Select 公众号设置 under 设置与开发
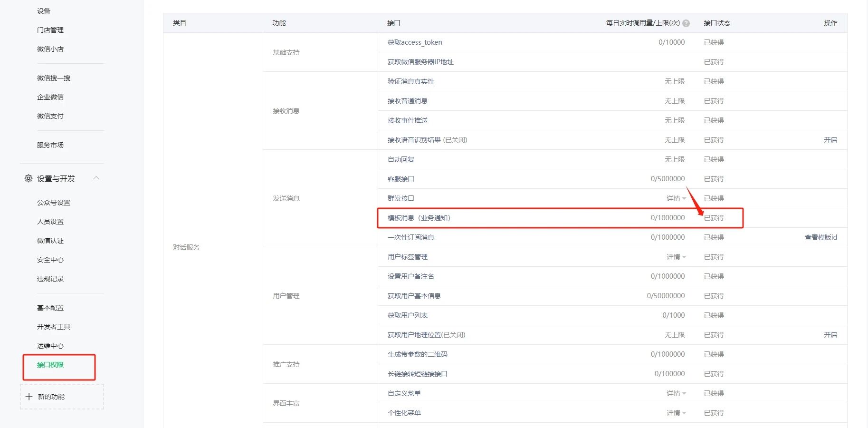The image size is (868, 428). tap(53, 202)
